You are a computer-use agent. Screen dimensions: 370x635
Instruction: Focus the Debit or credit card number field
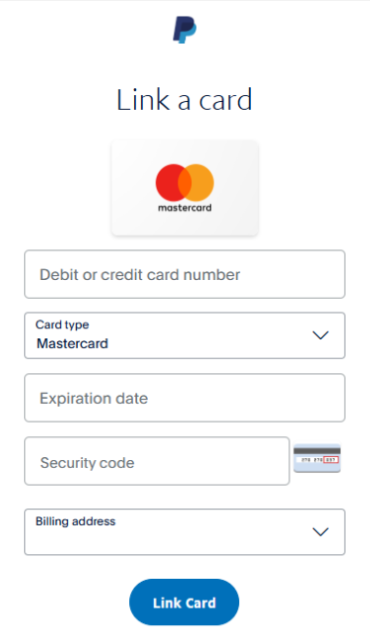tap(185, 274)
